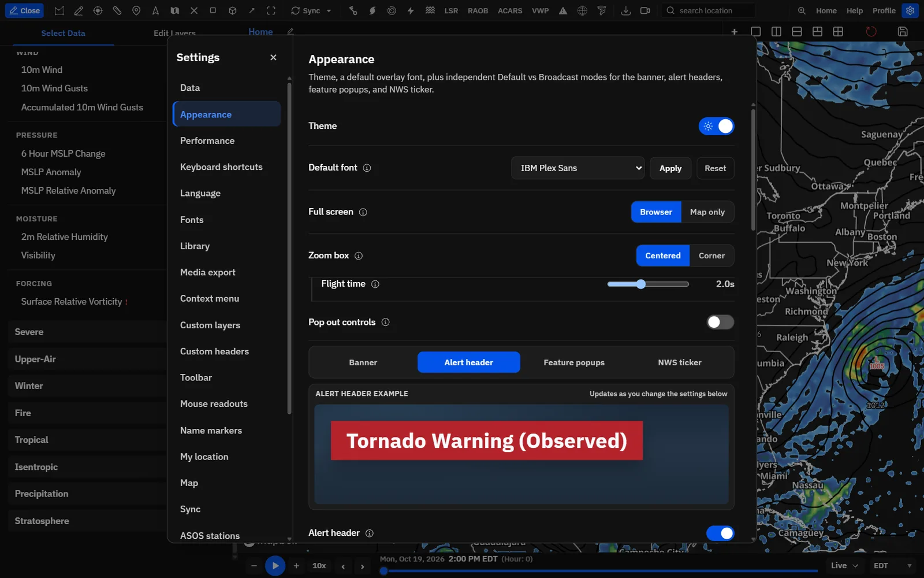Click the lightning bolt icon in toolbar

coord(411,10)
